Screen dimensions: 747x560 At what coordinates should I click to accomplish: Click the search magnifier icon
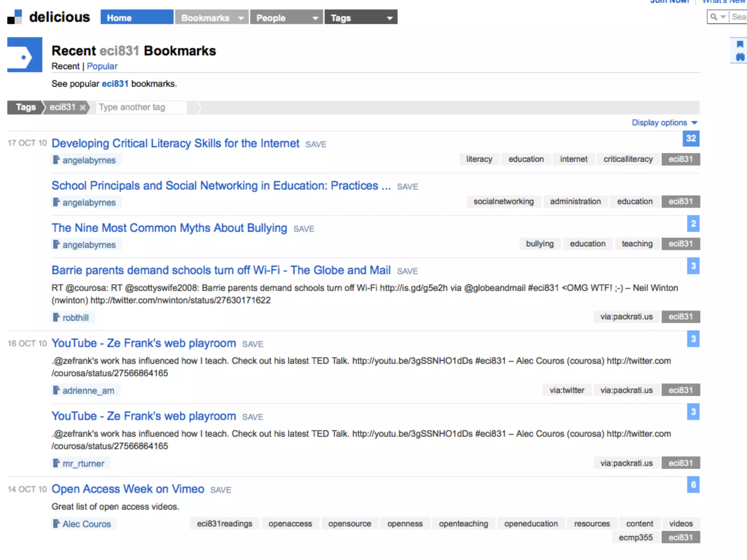714,17
